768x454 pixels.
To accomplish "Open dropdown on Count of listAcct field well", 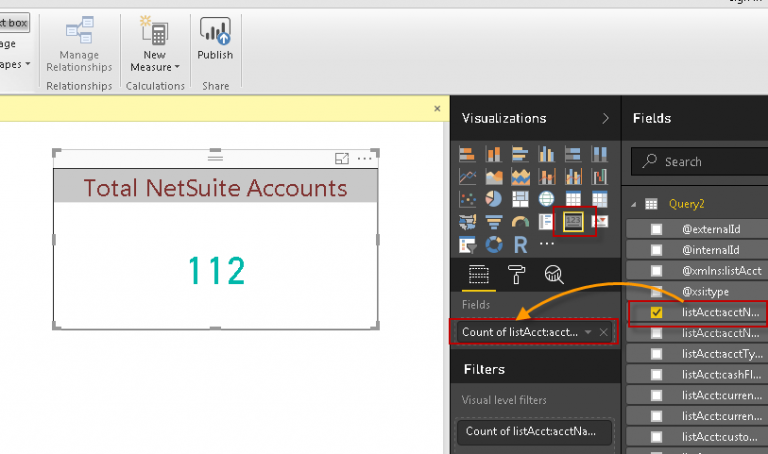I will point(588,332).
